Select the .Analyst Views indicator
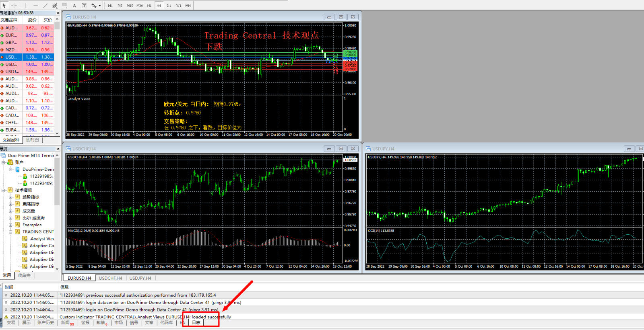Viewport: 644px width, 330px height. coord(41,239)
